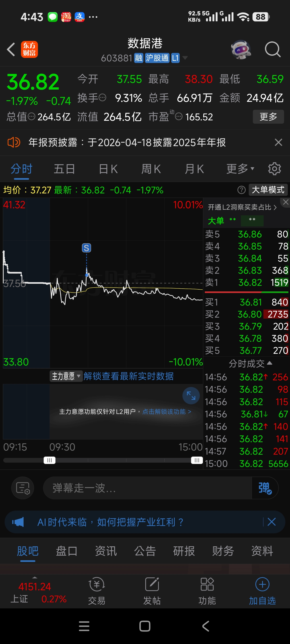This screenshot has width=290, height=644.
Task: Expand the 更多 chart period dropdown
Action: 240,169
